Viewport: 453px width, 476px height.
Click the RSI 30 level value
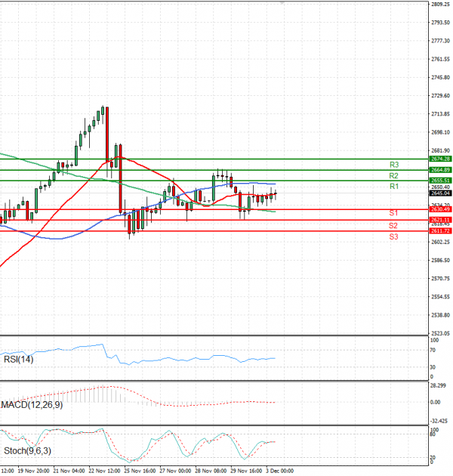[x=433, y=367]
